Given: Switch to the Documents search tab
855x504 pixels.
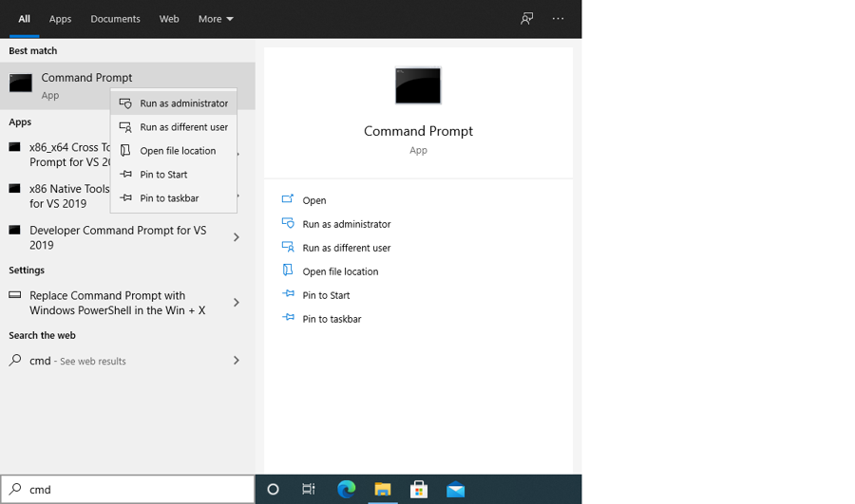Looking at the screenshot, I should 115,19.
